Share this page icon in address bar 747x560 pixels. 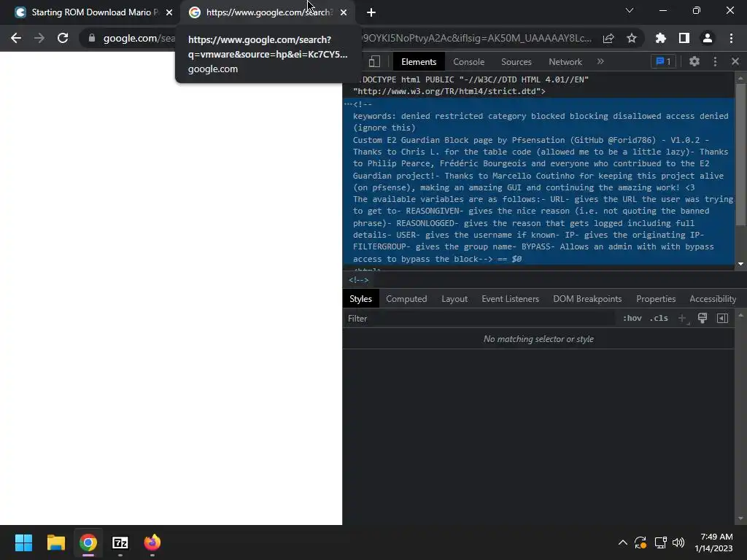click(608, 38)
